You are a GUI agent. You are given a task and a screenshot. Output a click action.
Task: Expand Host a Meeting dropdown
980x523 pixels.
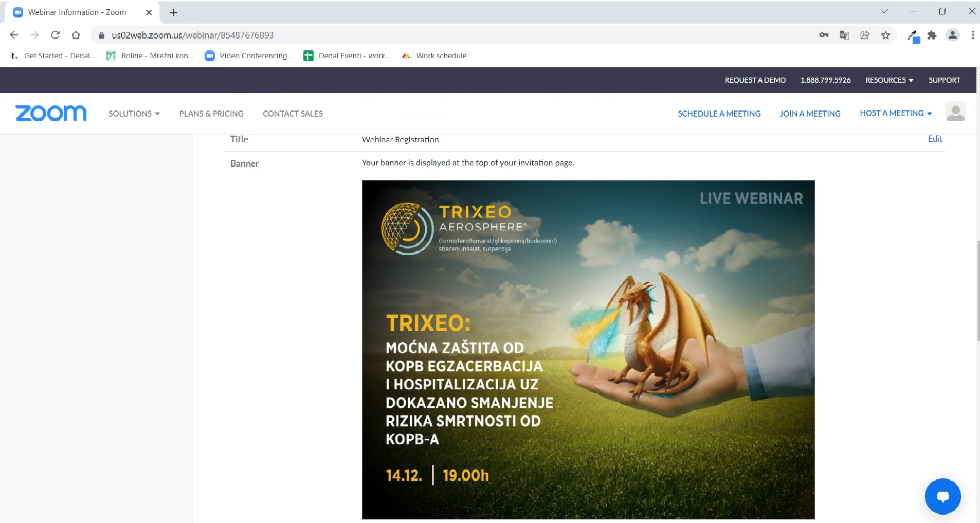coord(896,113)
